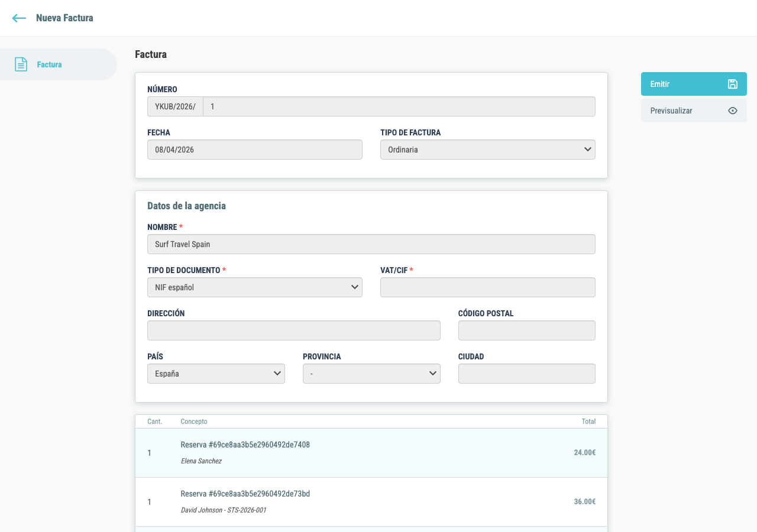Click the VAT/CIF input field

(488, 287)
